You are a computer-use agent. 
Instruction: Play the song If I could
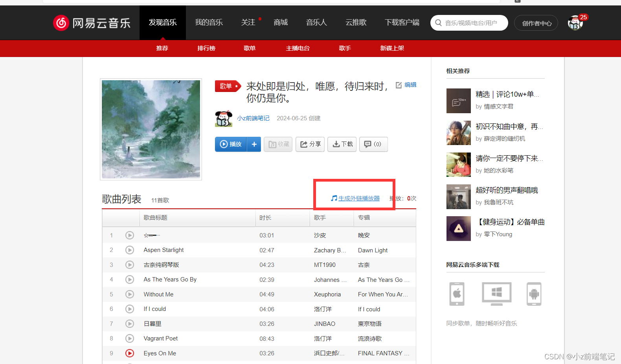tap(130, 309)
